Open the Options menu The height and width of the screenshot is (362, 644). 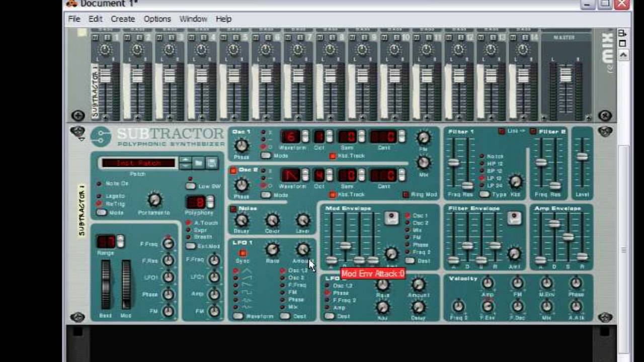click(157, 19)
